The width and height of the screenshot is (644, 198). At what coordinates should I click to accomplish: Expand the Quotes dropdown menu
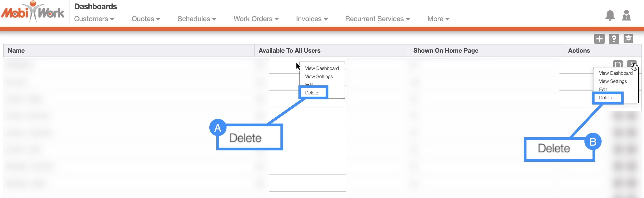pyautogui.click(x=146, y=19)
